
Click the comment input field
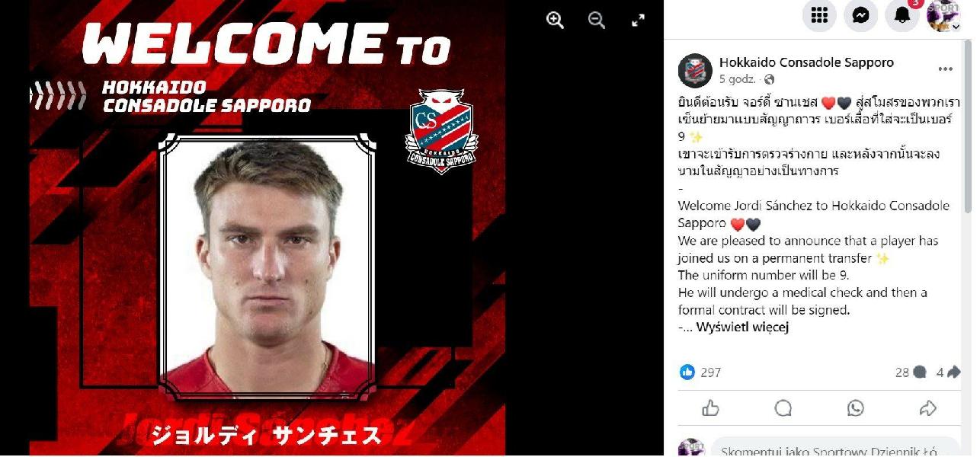click(x=835, y=449)
